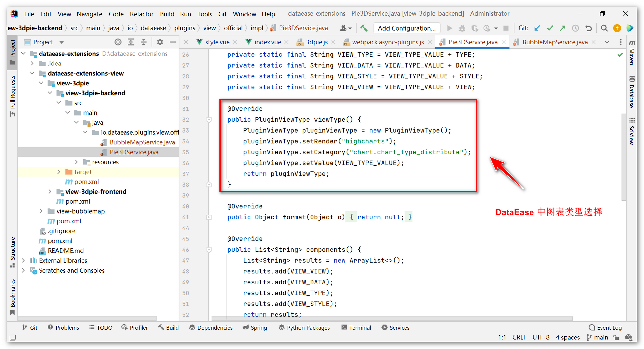This screenshot has width=644, height=349.
Task: Switch to 3dpie.js editor tab
Action: (316, 42)
